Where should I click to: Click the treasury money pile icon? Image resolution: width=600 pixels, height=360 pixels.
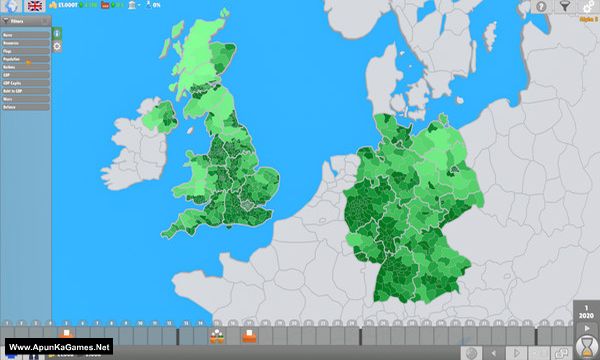click(53, 5)
